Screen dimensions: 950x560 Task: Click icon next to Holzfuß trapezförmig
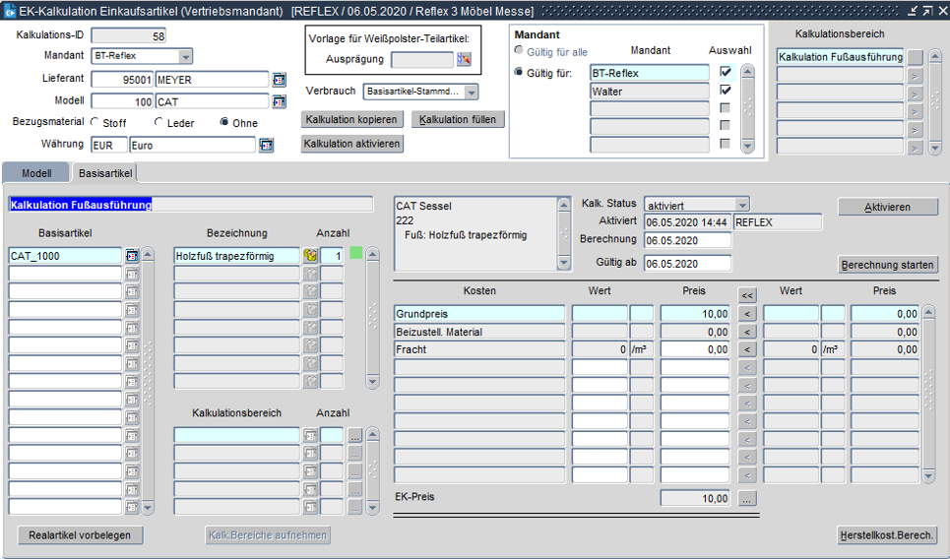coord(309,256)
